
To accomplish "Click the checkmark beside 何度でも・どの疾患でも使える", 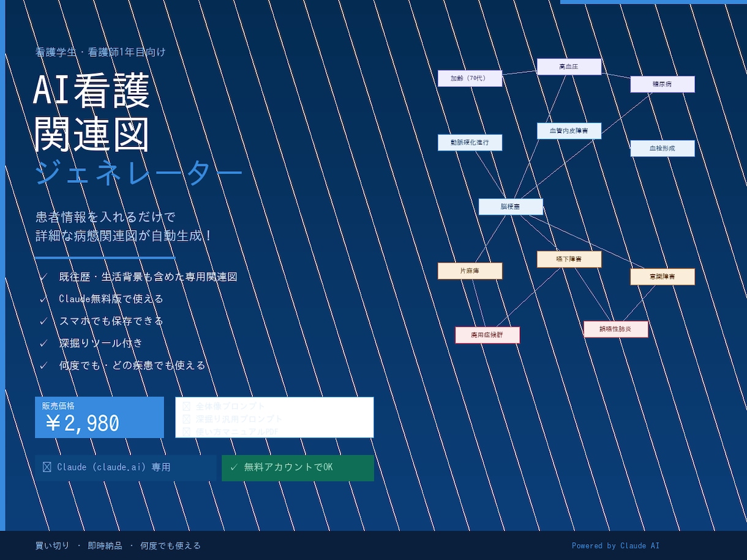I will click(x=43, y=365).
